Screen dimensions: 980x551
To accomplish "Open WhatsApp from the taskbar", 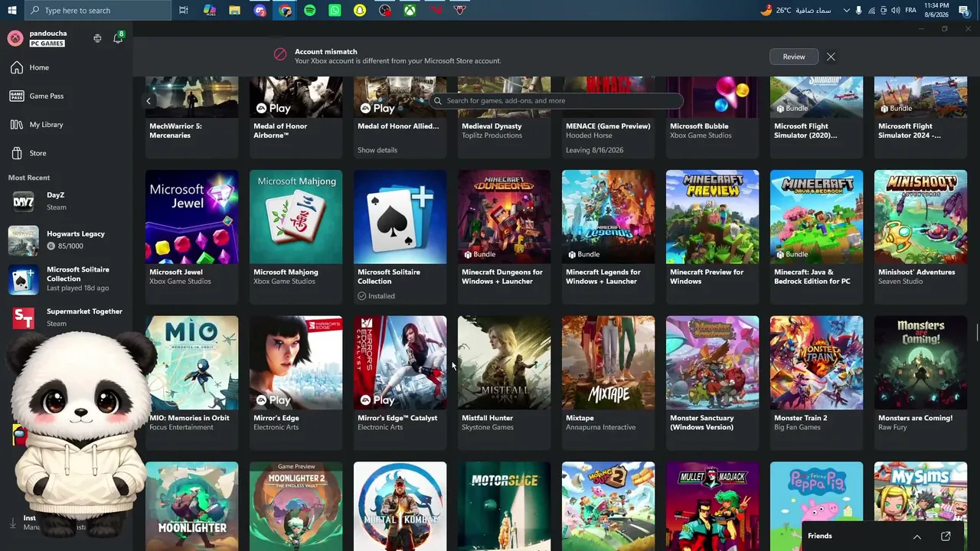I will tap(335, 10).
